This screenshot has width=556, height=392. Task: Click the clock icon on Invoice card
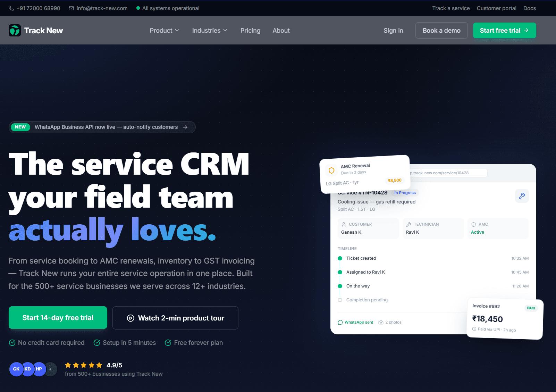pyautogui.click(x=474, y=329)
